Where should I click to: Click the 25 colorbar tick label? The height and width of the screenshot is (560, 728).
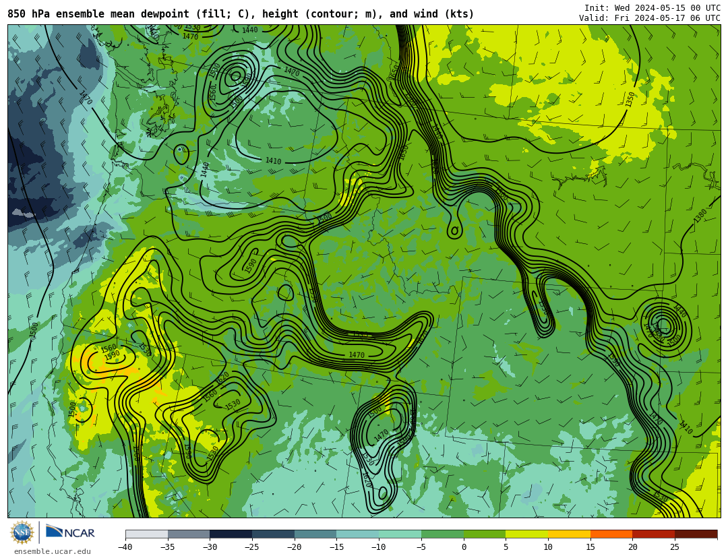pyautogui.click(x=675, y=547)
